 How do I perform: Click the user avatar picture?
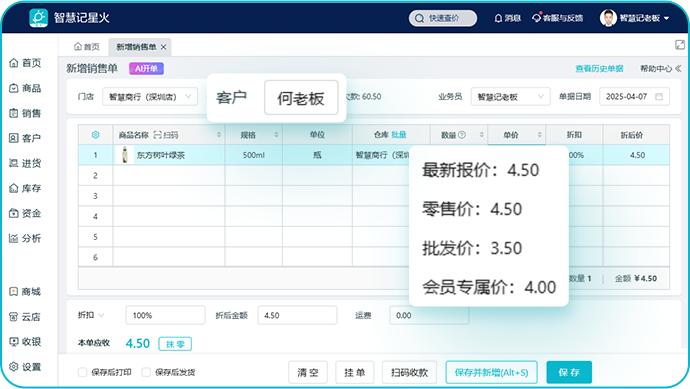(x=608, y=18)
